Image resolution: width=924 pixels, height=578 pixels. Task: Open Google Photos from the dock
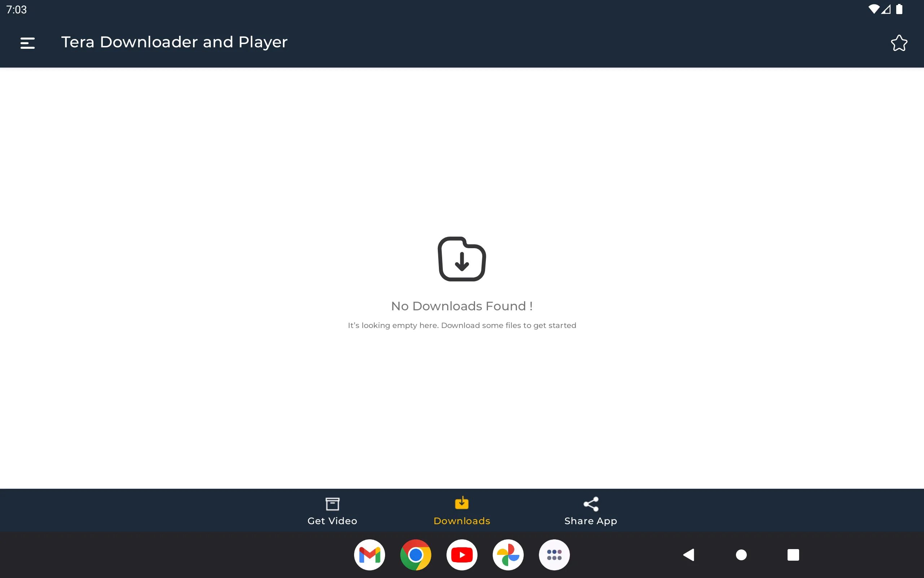(x=508, y=555)
